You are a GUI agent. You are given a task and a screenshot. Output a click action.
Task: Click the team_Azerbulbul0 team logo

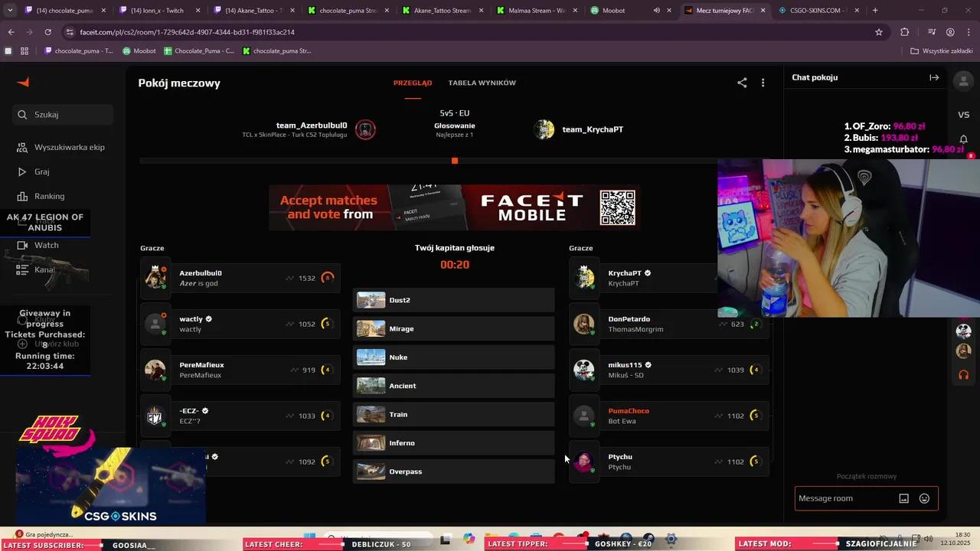[x=366, y=129]
